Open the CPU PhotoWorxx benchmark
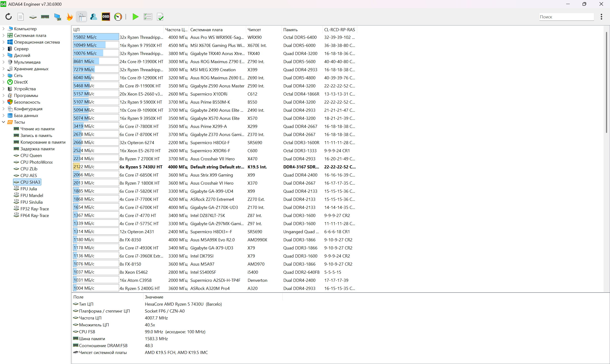 pyautogui.click(x=36, y=162)
